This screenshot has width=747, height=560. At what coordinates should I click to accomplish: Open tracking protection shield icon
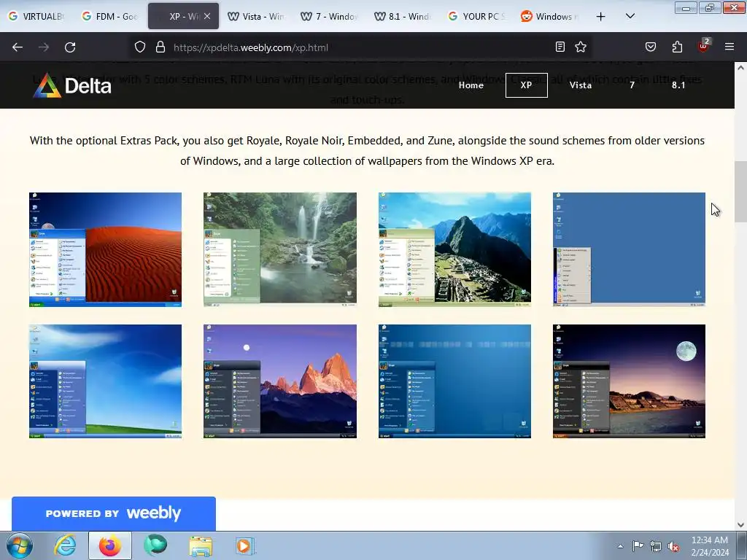point(139,47)
